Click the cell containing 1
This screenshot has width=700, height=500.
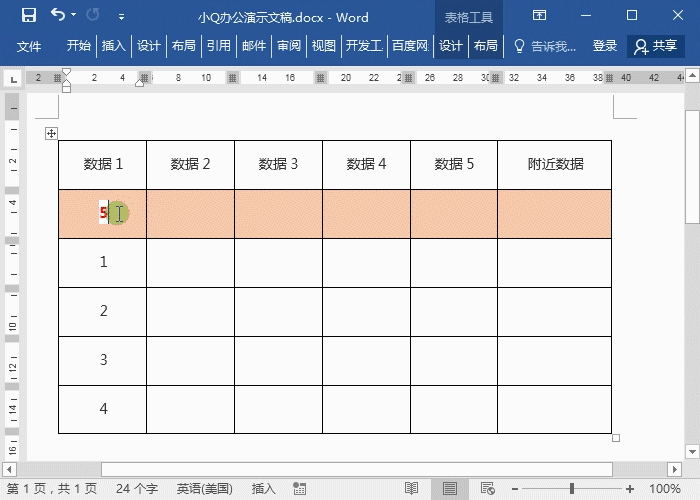tap(103, 263)
